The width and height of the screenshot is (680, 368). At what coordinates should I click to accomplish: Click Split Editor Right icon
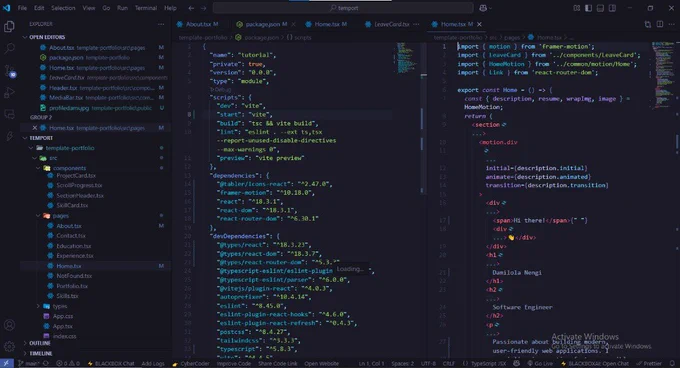coord(660,24)
